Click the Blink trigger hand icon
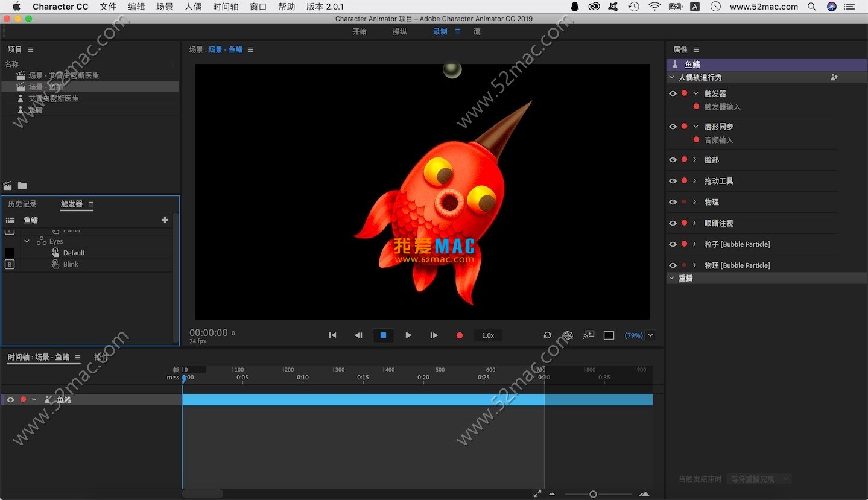This screenshot has width=868, height=500. tap(56, 264)
